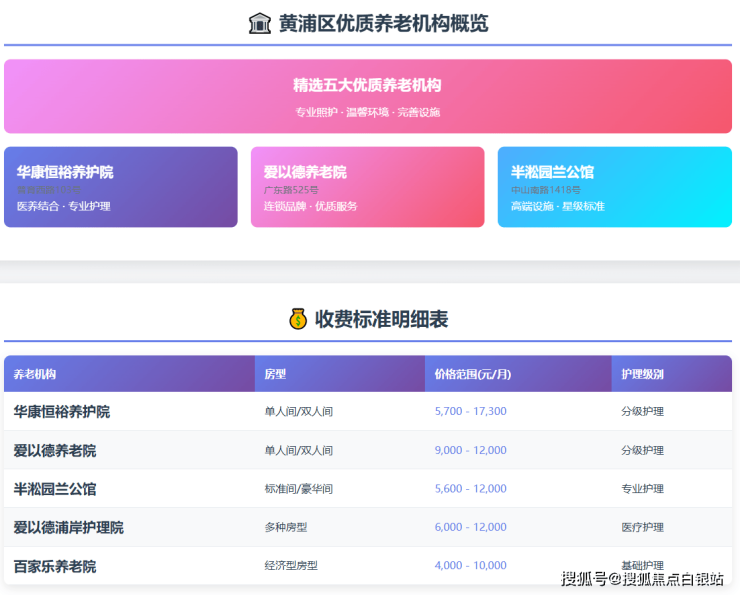Viewport: 740px width, 595px height.
Task: Open the 爱以德养老院 pink card
Action: click(x=367, y=187)
